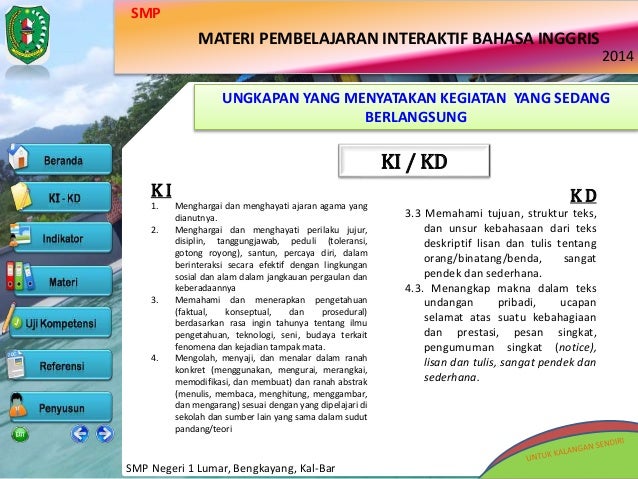This screenshot has height=479, width=638.
Task: Select the KI - KD menu button
Action: coord(63,198)
